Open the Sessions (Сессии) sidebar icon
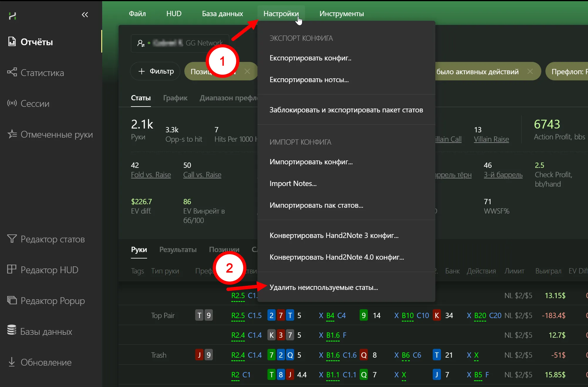Viewport: 588px width, 387px height. pos(12,103)
